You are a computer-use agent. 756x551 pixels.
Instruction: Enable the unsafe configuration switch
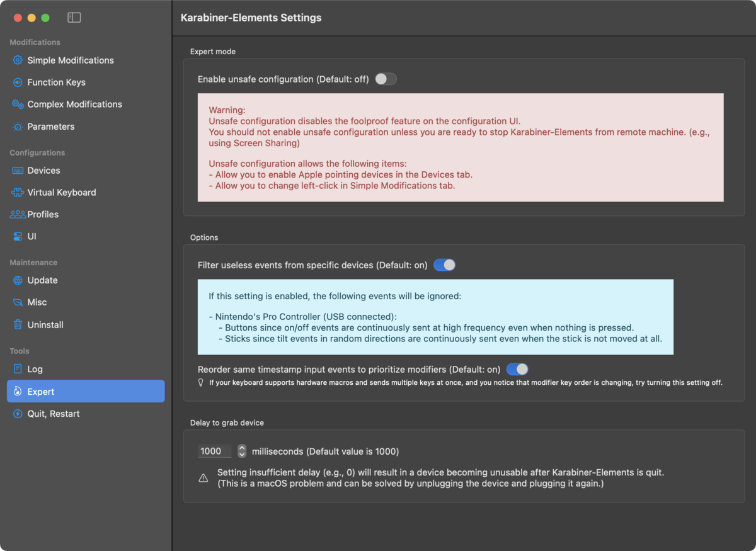click(386, 79)
